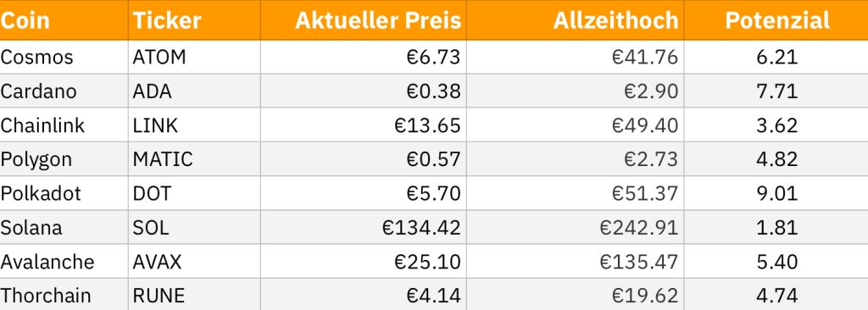Click the Aktueller Preis header cell
Viewport: 868px width, 310px height.
click(363, 20)
